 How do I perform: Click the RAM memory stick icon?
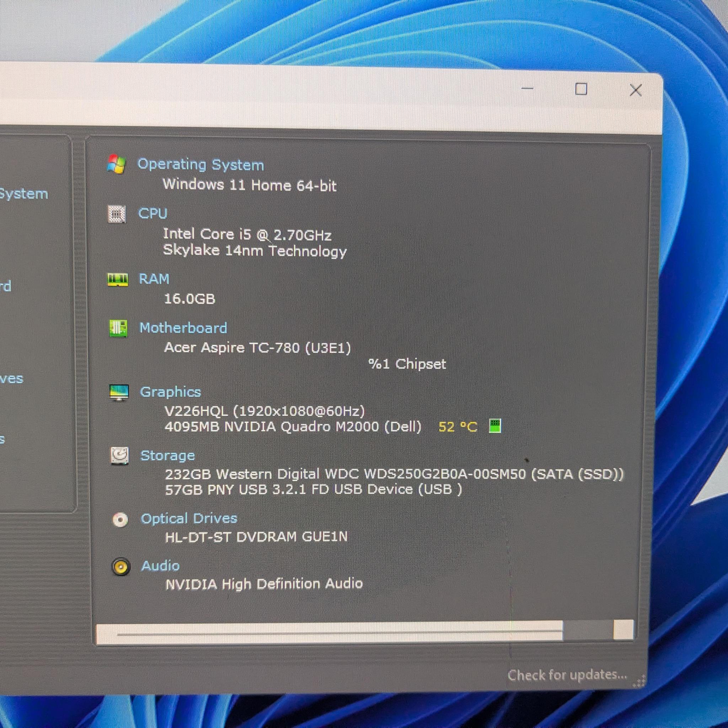[118, 280]
